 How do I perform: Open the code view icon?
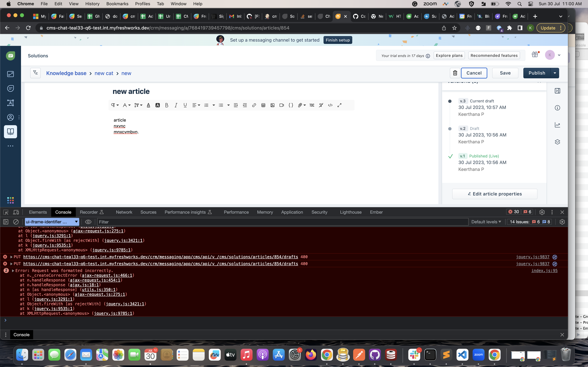330,105
